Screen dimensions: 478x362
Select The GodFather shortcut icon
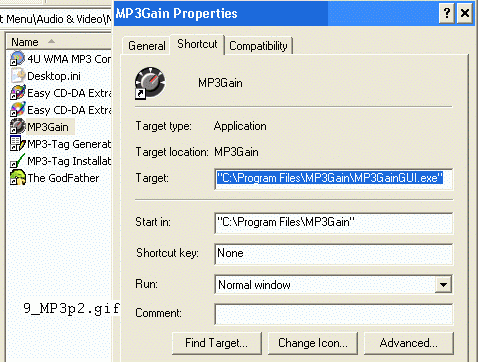(x=17, y=178)
